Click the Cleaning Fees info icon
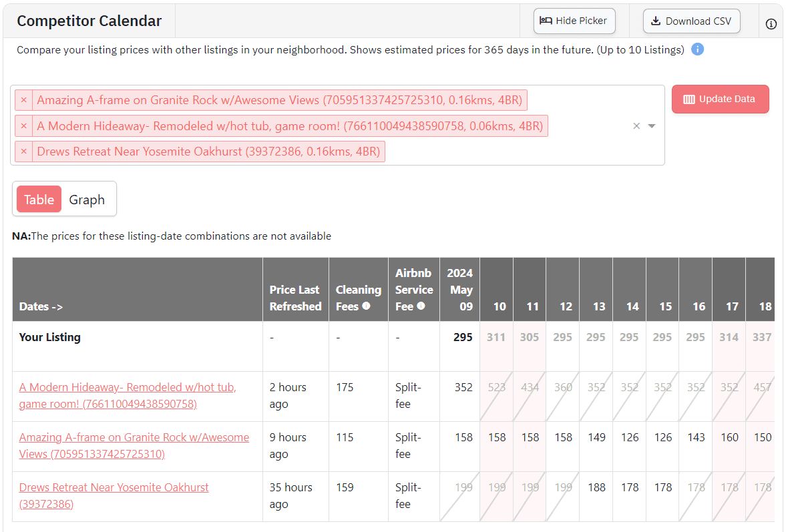The image size is (792, 532). [366, 306]
